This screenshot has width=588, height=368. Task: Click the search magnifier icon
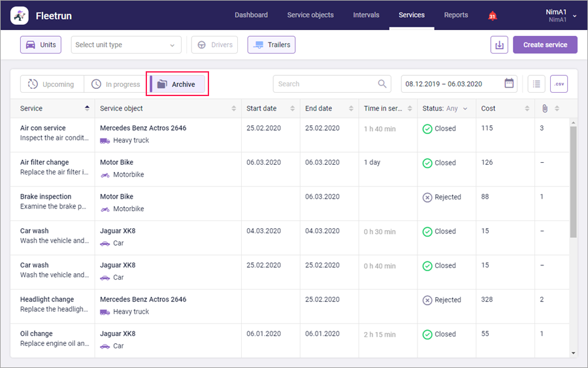pos(382,84)
